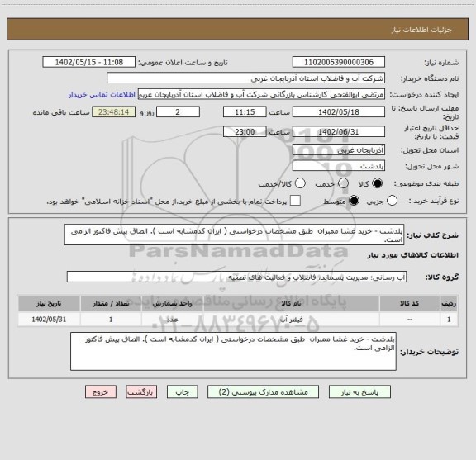Select the خدمت radio button
Viewport: 476px width, 460px height.
(343, 183)
